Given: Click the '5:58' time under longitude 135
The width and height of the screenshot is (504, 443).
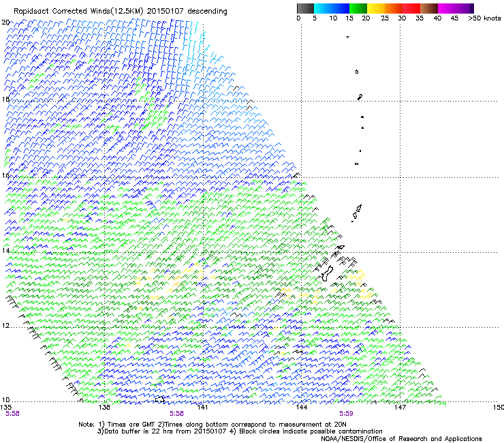Looking at the screenshot, I should (12, 414).
